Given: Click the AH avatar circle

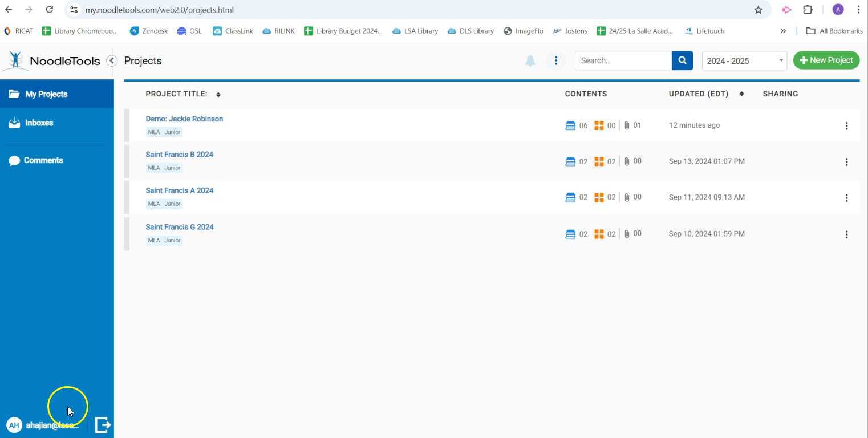Looking at the screenshot, I should coord(14,424).
